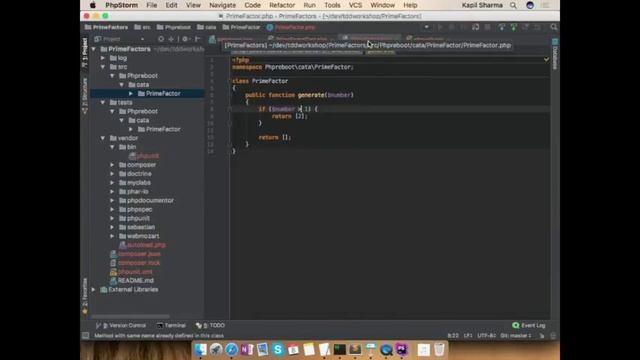Select the sebastian folder row
The height and width of the screenshot is (360, 640).
(x=147, y=227)
